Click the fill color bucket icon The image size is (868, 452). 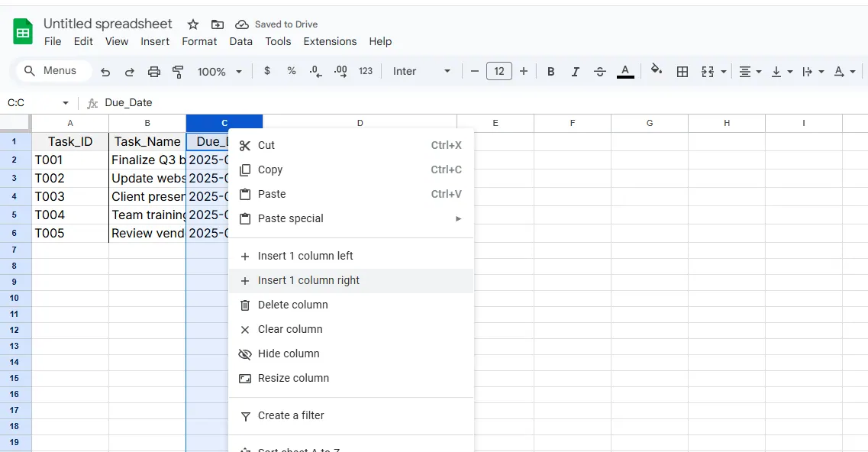pyautogui.click(x=656, y=70)
